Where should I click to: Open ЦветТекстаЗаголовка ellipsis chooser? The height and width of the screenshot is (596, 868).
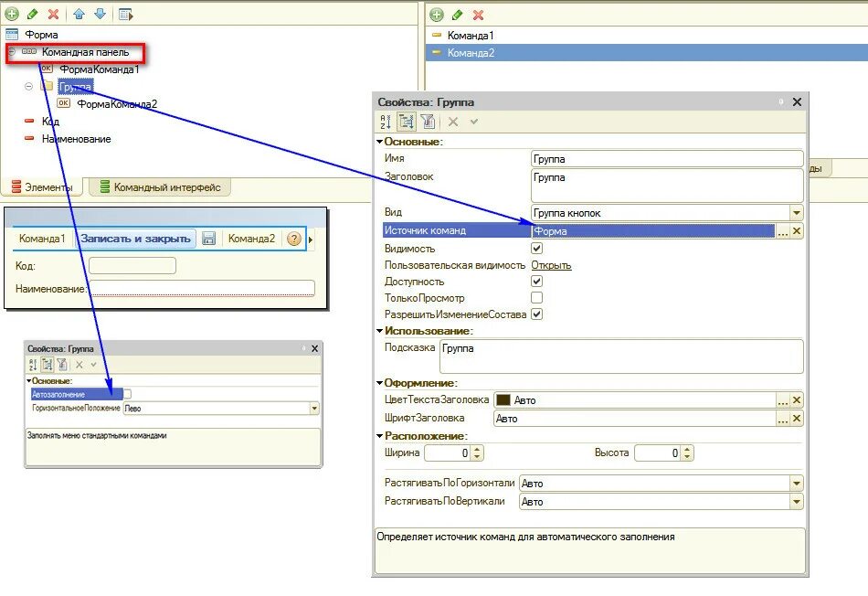click(782, 399)
